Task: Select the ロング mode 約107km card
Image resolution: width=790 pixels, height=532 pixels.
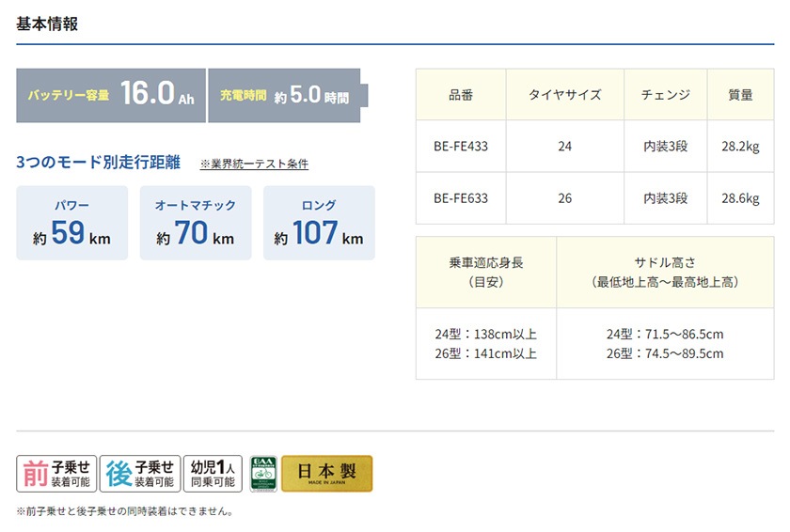Action: (319, 223)
